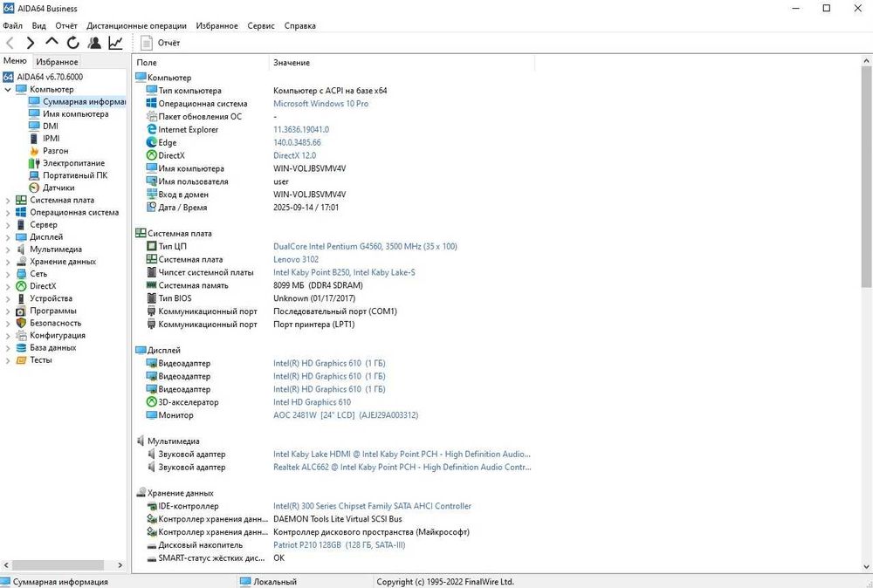873x588 pixels.
Task: Click the vertical scrollbar down arrow
Action: [x=867, y=566]
